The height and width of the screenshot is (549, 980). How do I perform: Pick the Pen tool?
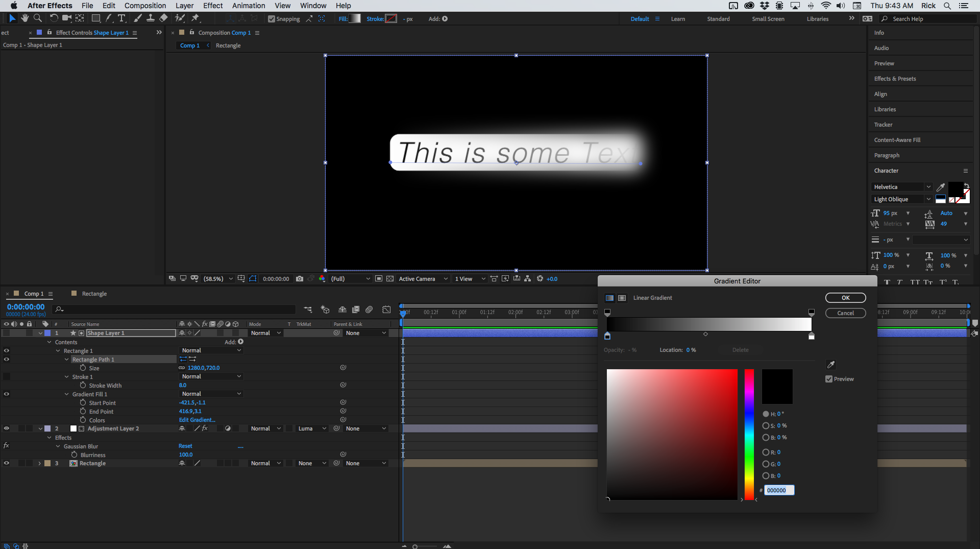pos(109,18)
